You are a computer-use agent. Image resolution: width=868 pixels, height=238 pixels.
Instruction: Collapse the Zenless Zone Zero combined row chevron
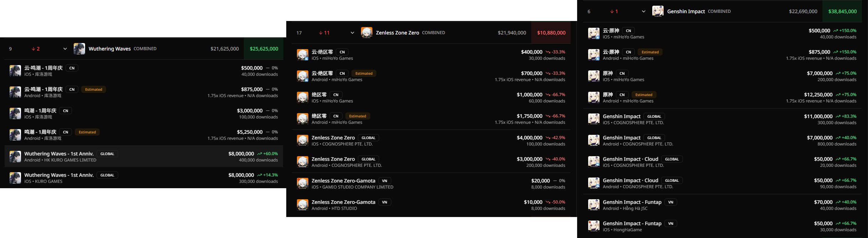point(352,33)
